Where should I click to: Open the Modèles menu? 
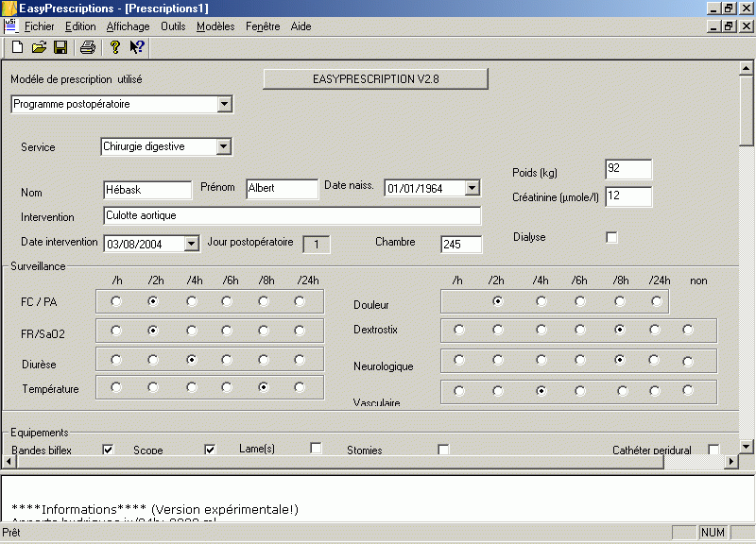215,26
